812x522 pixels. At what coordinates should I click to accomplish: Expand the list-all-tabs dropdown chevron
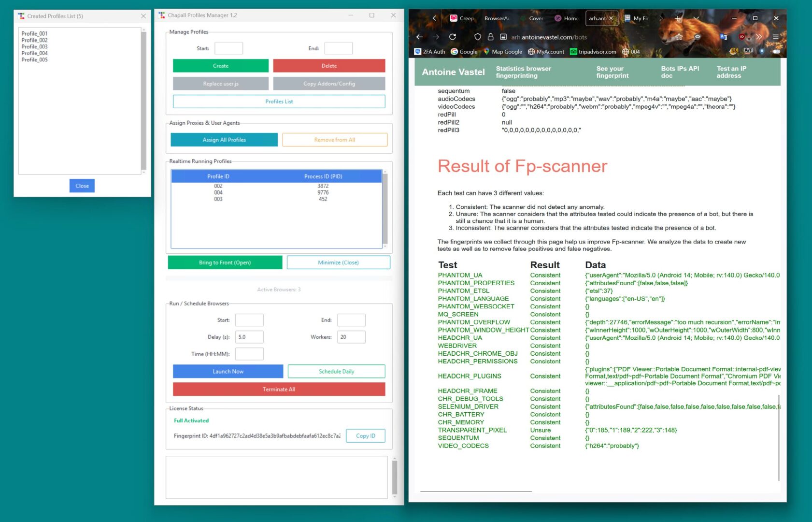pyautogui.click(x=696, y=18)
